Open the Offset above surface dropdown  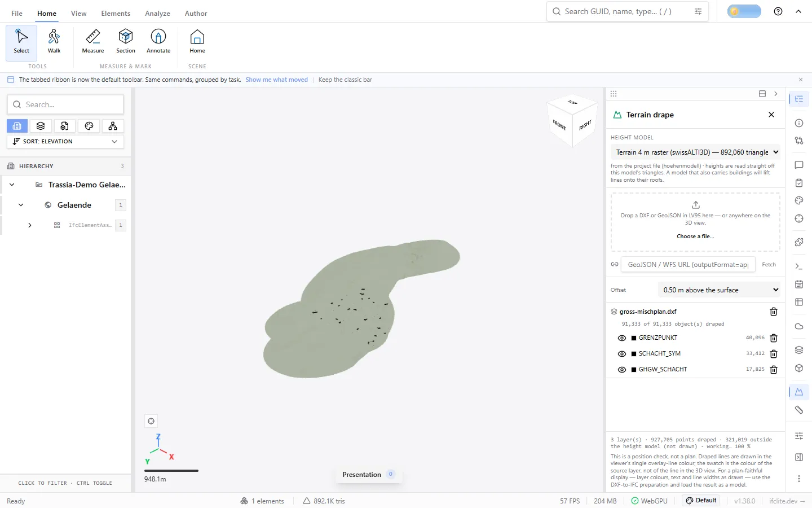720,290
